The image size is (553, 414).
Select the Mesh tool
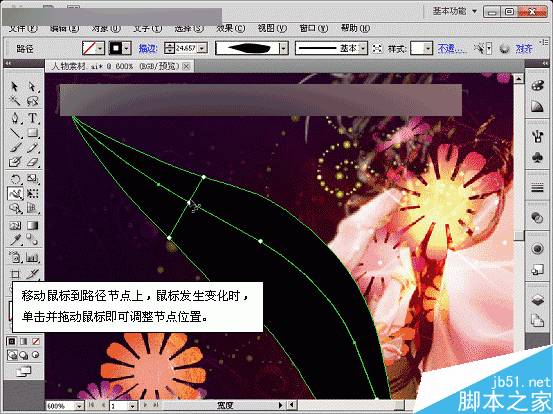click(14, 225)
